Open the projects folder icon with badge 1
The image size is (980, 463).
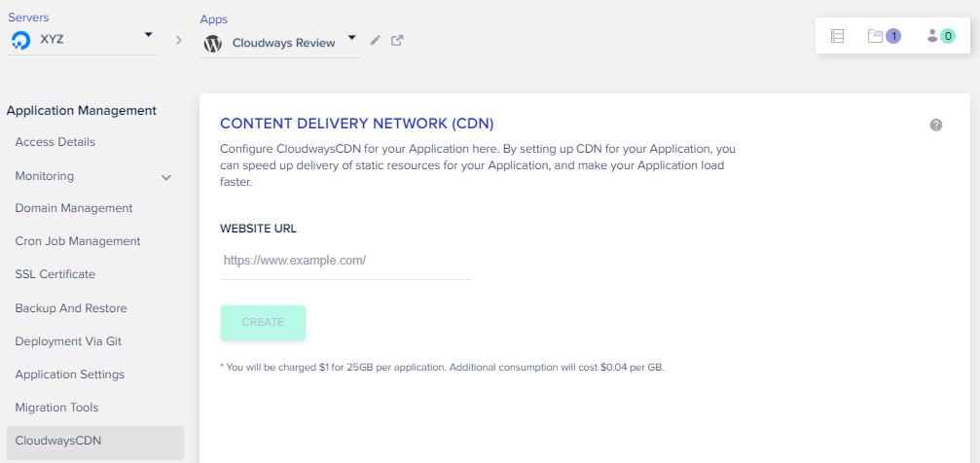[x=875, y=36]
